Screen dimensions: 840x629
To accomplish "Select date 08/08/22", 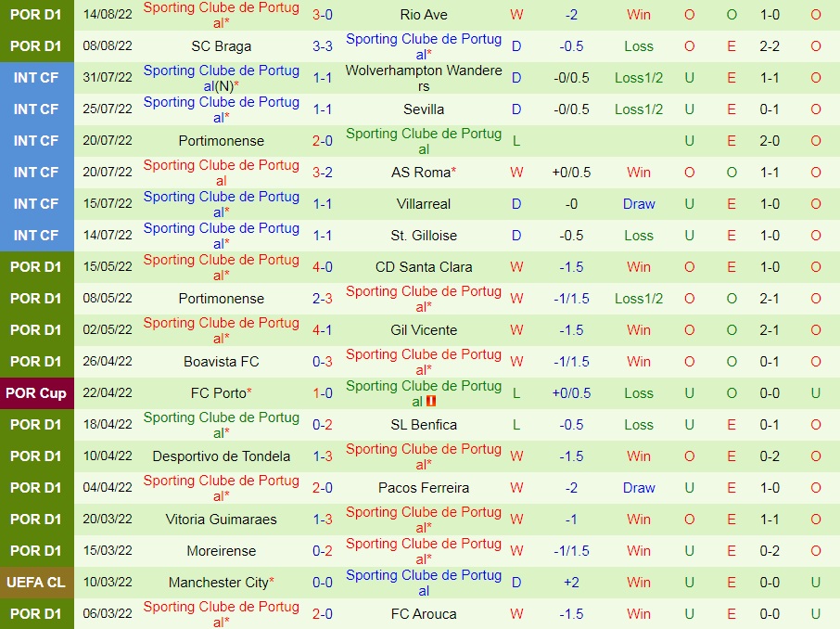I will [x=108, y=46].
